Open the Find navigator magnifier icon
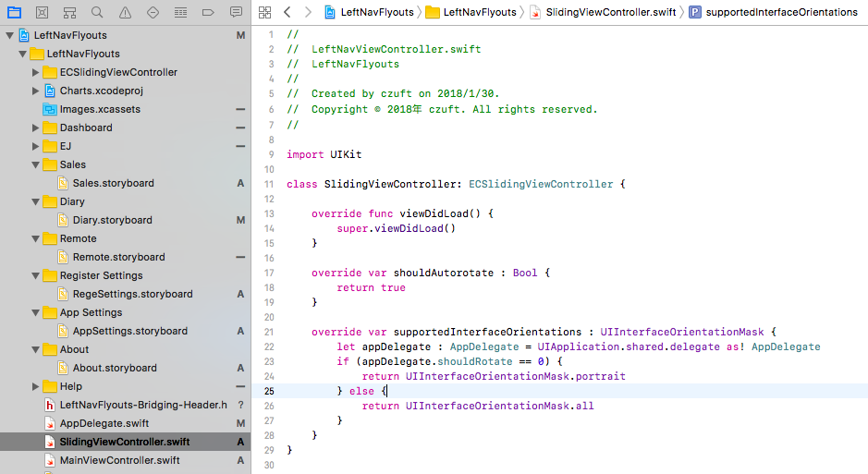Image resolution: width=868 pixels, height=474 pixels. coord(97,13)
